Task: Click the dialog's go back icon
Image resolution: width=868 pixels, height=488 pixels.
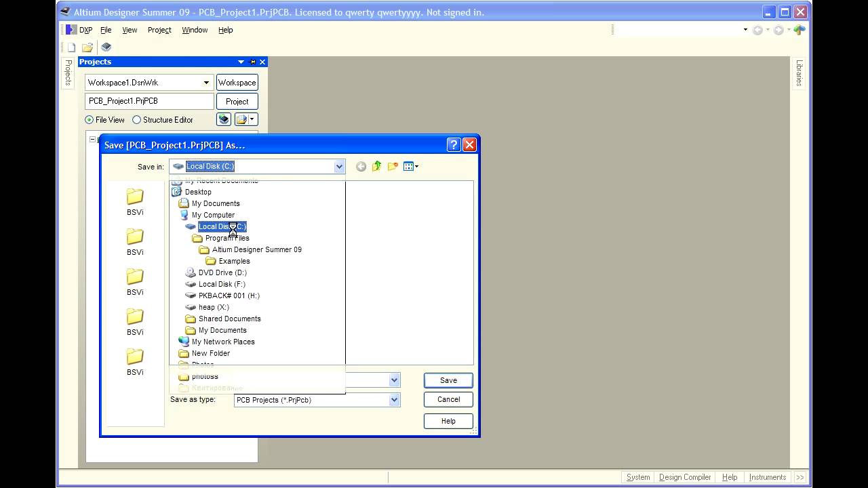Action: [x=361, y=167]
